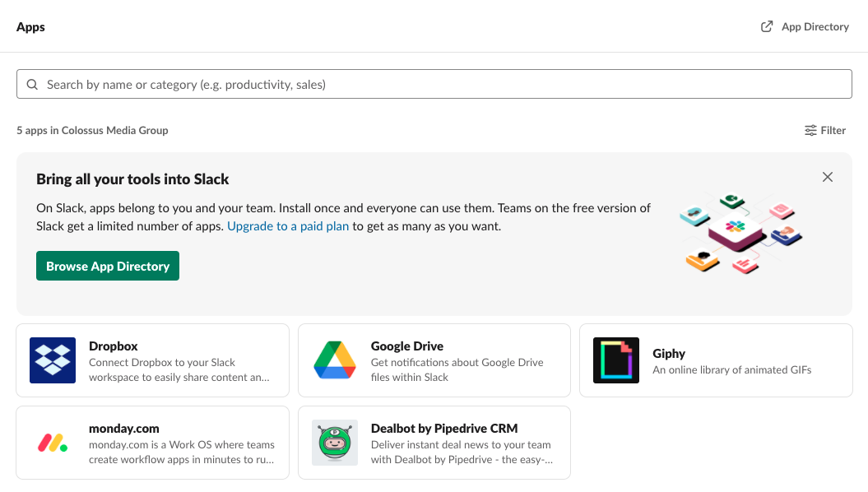
Task: Click the 5 apps in Colossus Media Group text
Action: [92, 130]
